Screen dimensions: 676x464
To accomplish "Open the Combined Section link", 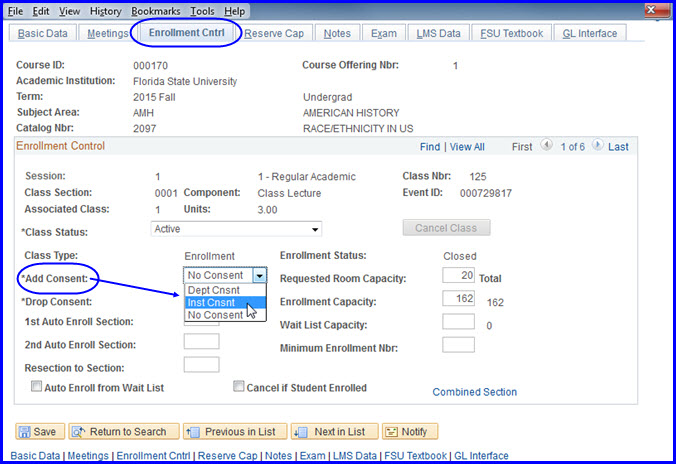I will pos(474,392).
